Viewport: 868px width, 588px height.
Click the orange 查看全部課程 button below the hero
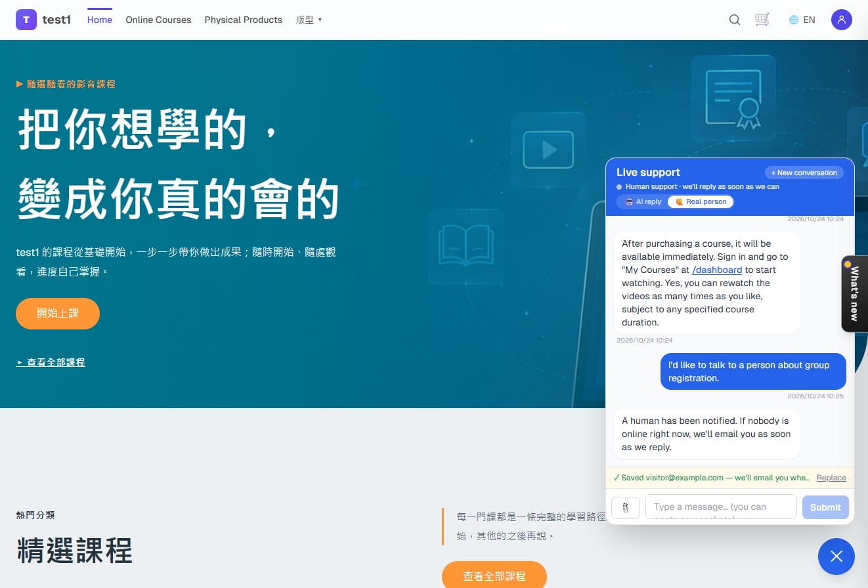pos(494,576)
